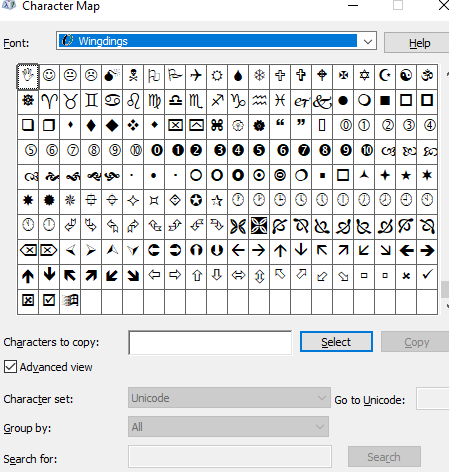Open Help for Character Map

coord(419,43)
